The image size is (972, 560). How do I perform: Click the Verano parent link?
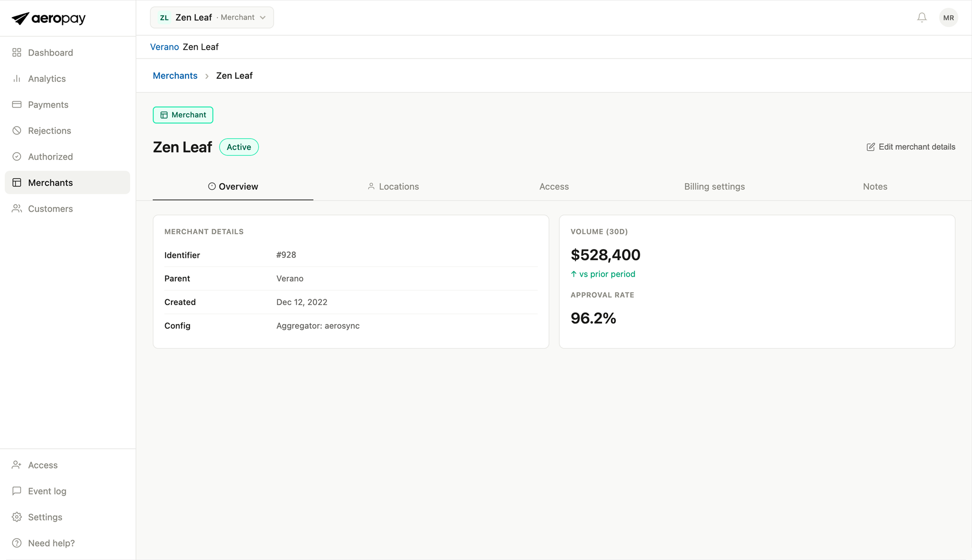coord(164,47)
